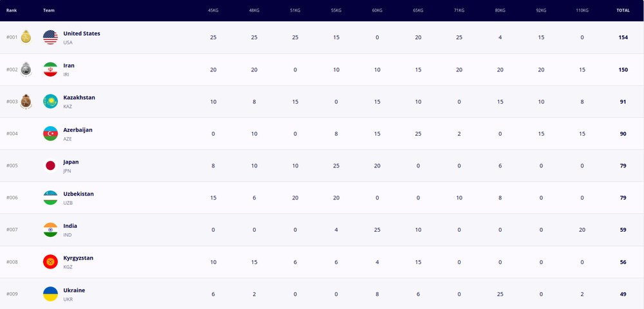Open the Ukraine team name link
The image size is (644, 309).
pyautogui.click(x=74, y=290)
